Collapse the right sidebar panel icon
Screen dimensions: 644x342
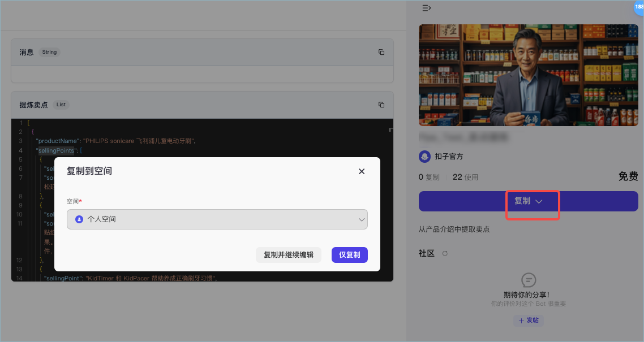coord(426,8)
